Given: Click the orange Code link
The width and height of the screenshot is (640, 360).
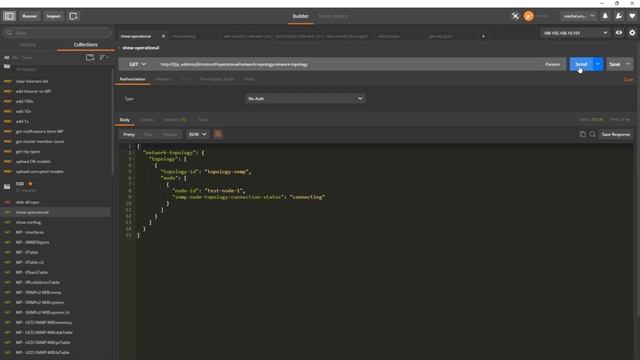Looking at the screenshot, I should [628, 80].
